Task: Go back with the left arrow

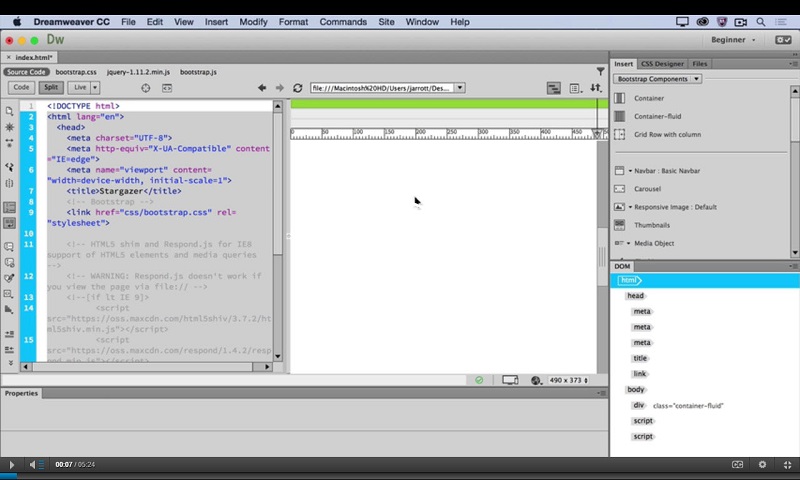Action: coord(262,88)
